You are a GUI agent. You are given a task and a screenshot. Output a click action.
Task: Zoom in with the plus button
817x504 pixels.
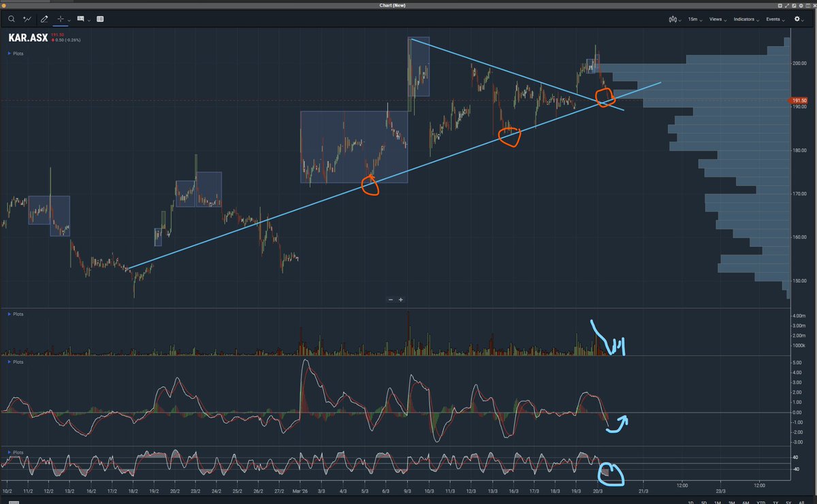tap(401, 299)
